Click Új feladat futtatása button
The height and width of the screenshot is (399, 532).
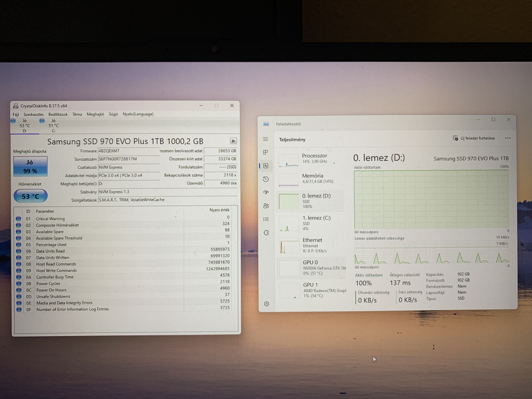(x=474, y=138)
